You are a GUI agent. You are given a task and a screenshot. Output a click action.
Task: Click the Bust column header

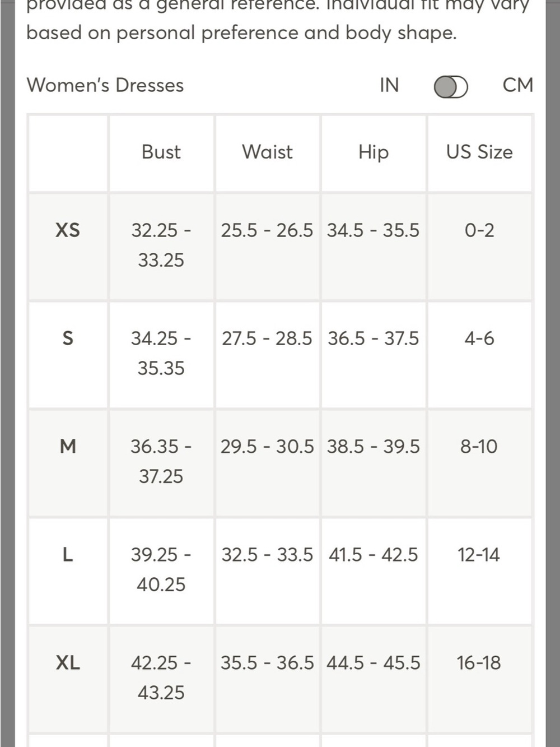point(161,152)
